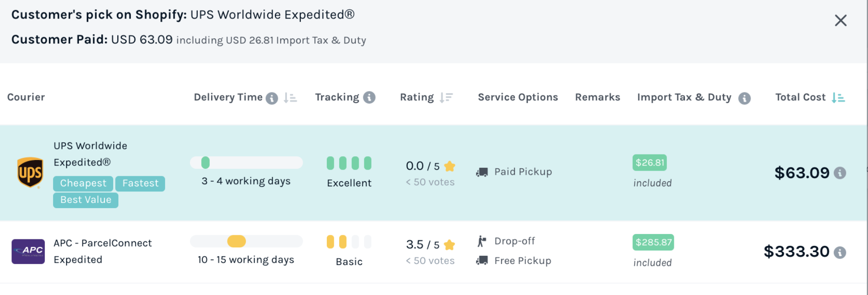
Task: Show info for $63.09 total cost
Action: (x=840, y=173)
